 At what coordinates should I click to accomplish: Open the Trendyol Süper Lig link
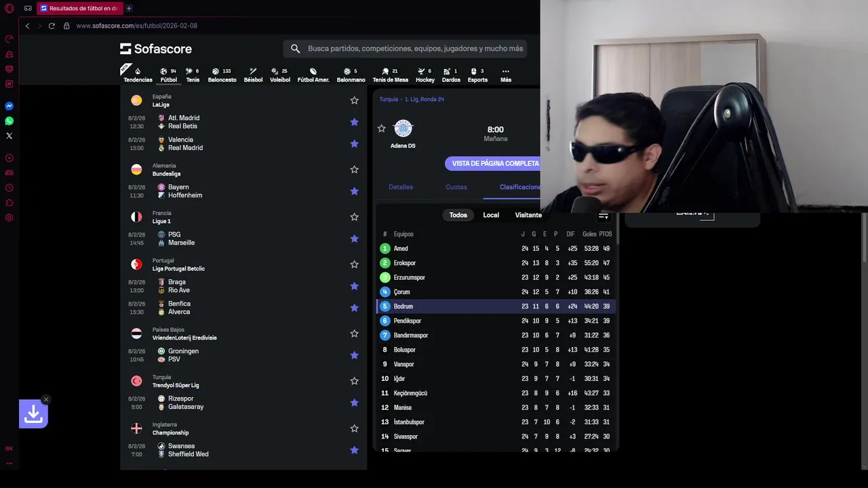[176, 385]
